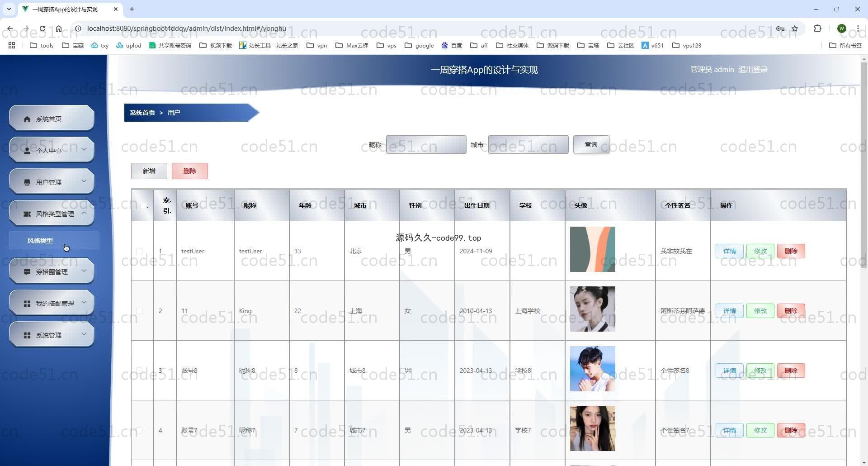Click the browser address bar URL
868x466 pixels.
pos(186,29)
